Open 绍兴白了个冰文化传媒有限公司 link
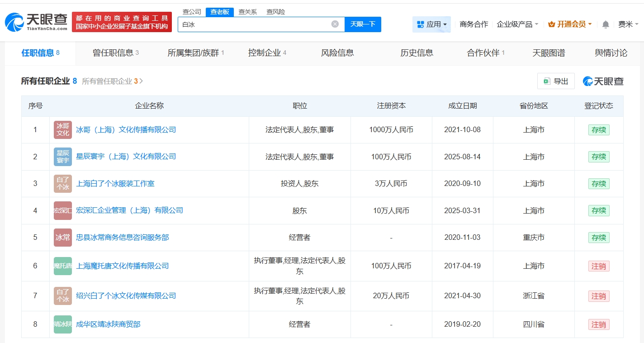 [126, 296]
